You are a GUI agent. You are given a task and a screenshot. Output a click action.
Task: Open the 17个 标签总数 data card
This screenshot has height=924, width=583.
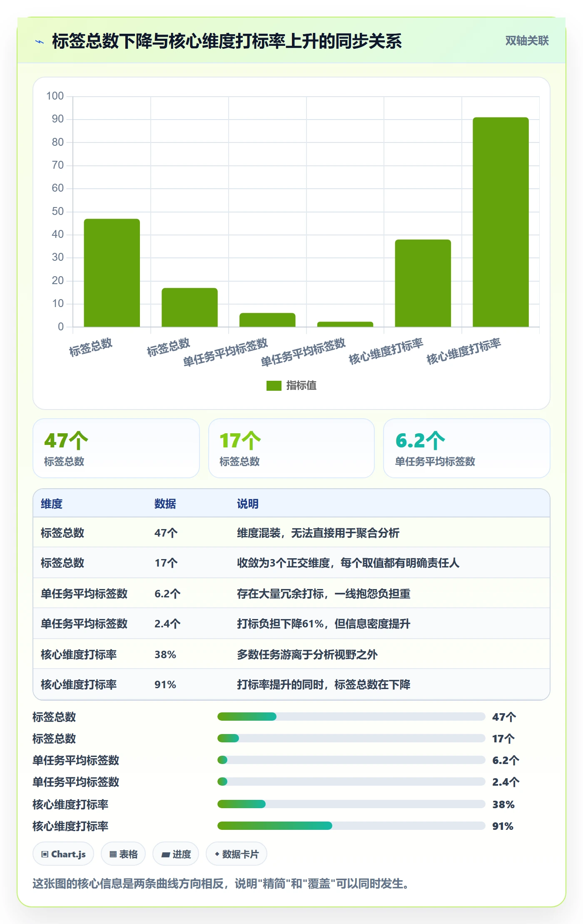pos(291,448)
